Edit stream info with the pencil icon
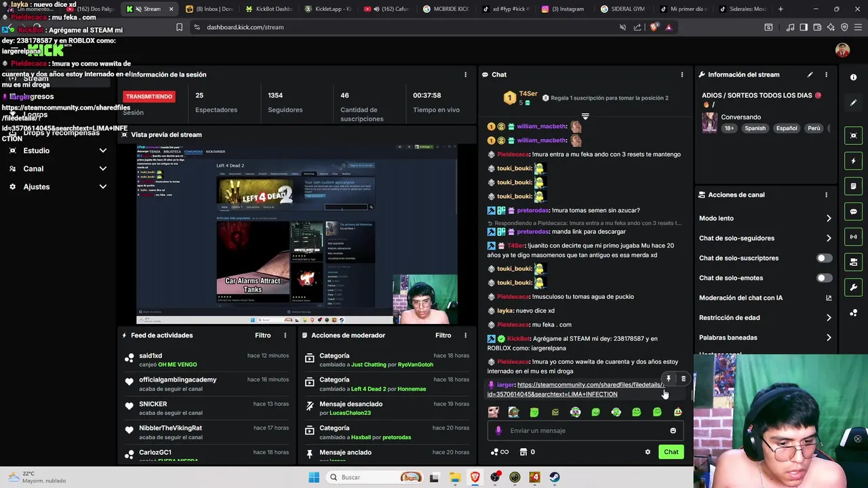This screenshot has width=868, height=488. pos(810,75)
